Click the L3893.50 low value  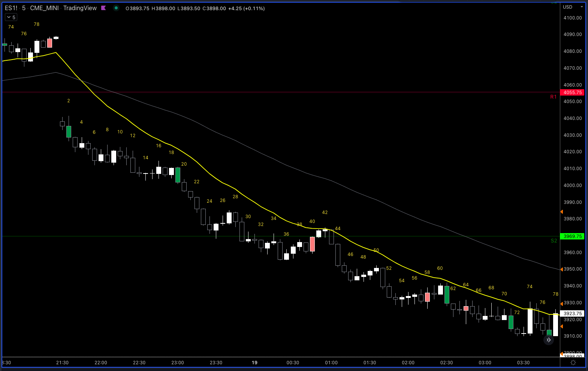tap(189, 8)
